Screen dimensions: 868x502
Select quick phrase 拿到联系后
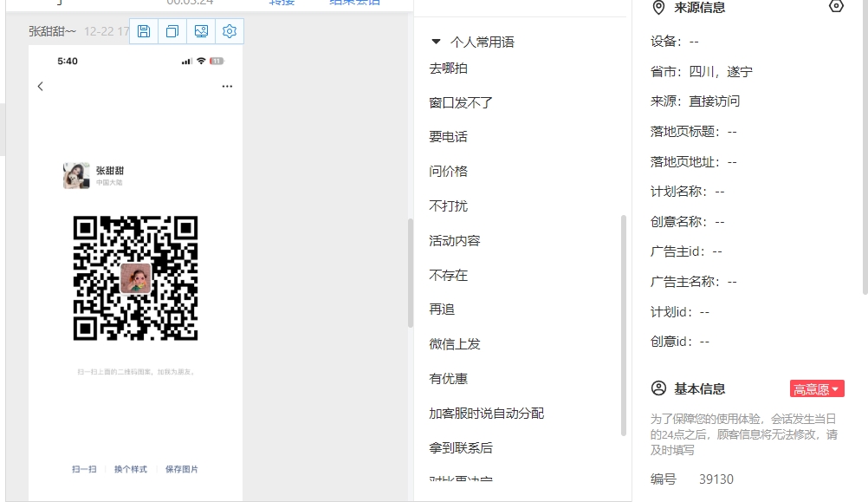point(461,447)
